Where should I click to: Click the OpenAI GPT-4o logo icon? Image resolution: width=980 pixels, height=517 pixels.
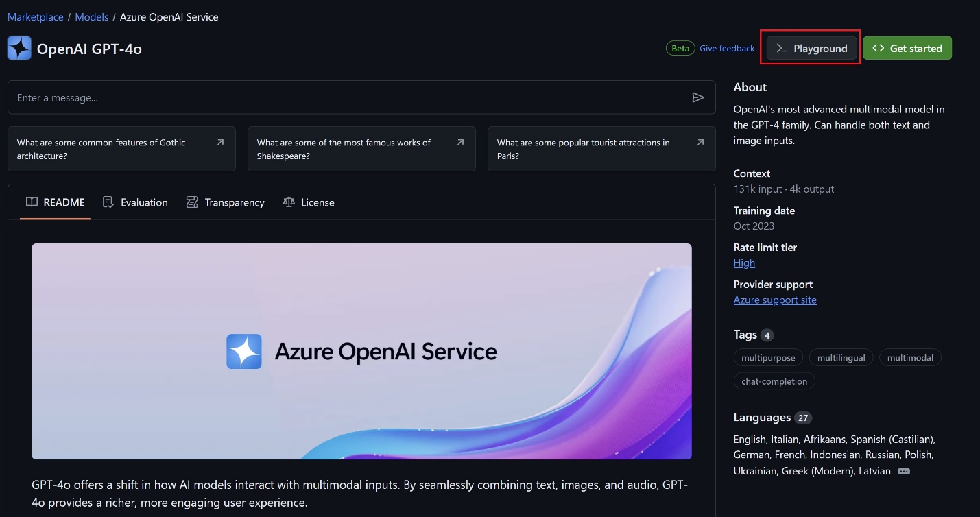point(19,49)
